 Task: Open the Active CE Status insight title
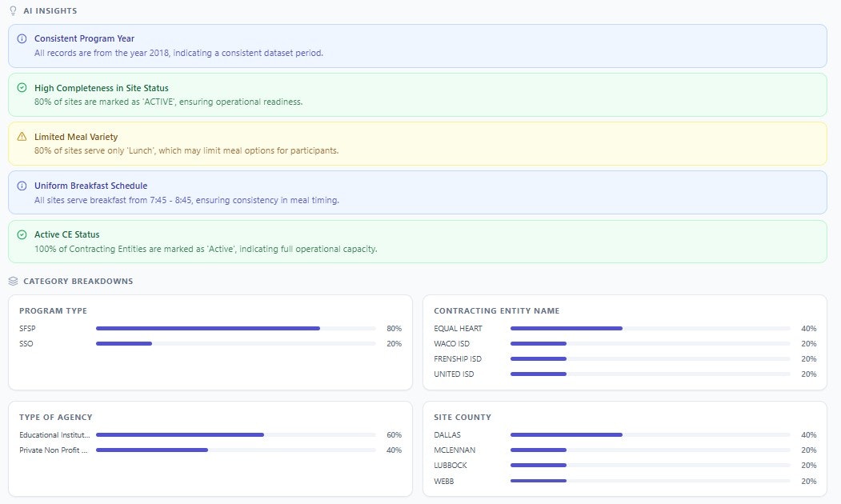tap(67, 234)
